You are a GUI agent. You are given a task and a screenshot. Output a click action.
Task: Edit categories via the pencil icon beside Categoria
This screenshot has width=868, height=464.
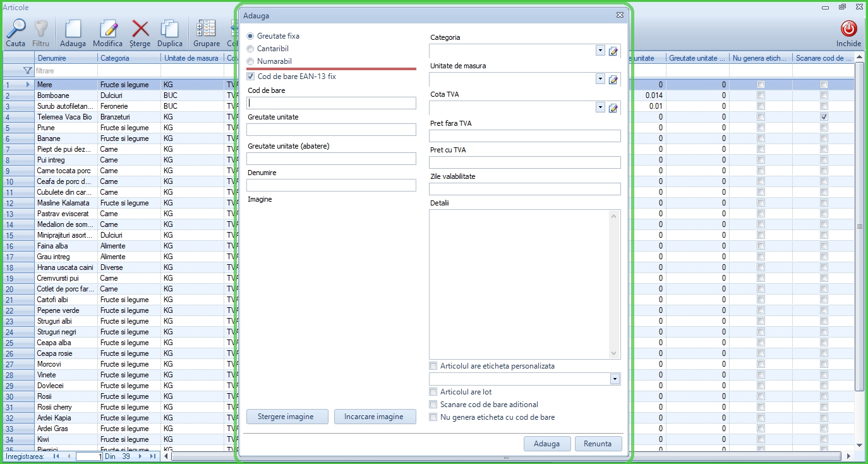(613, 51)
